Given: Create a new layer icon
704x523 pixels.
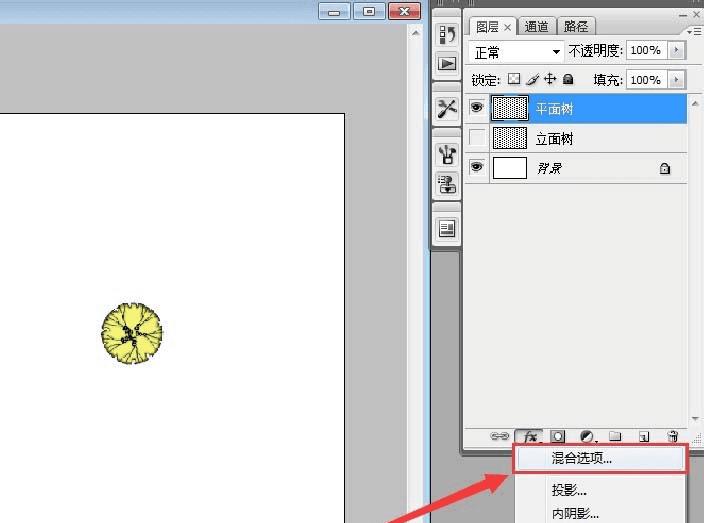Looking at the screenshot, I should 644,436.
